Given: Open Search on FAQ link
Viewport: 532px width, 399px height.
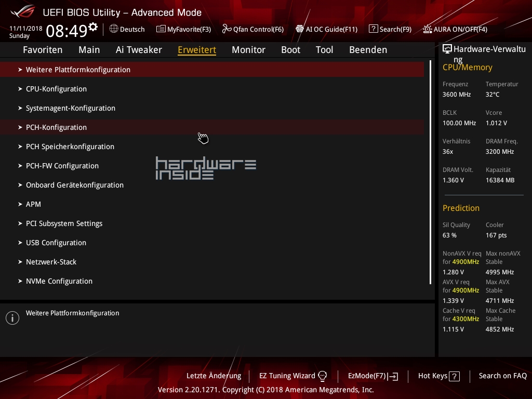Looking at the screenshot, I should coord(502,376).
